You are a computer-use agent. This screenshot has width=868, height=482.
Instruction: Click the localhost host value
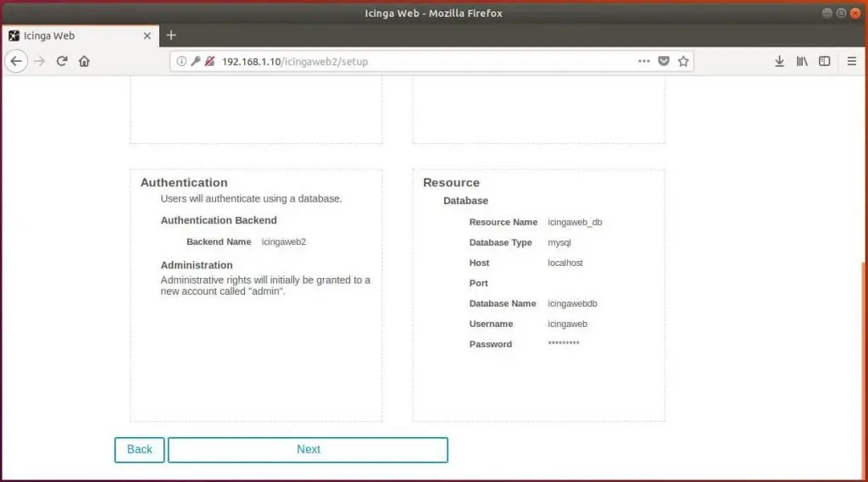565,263
